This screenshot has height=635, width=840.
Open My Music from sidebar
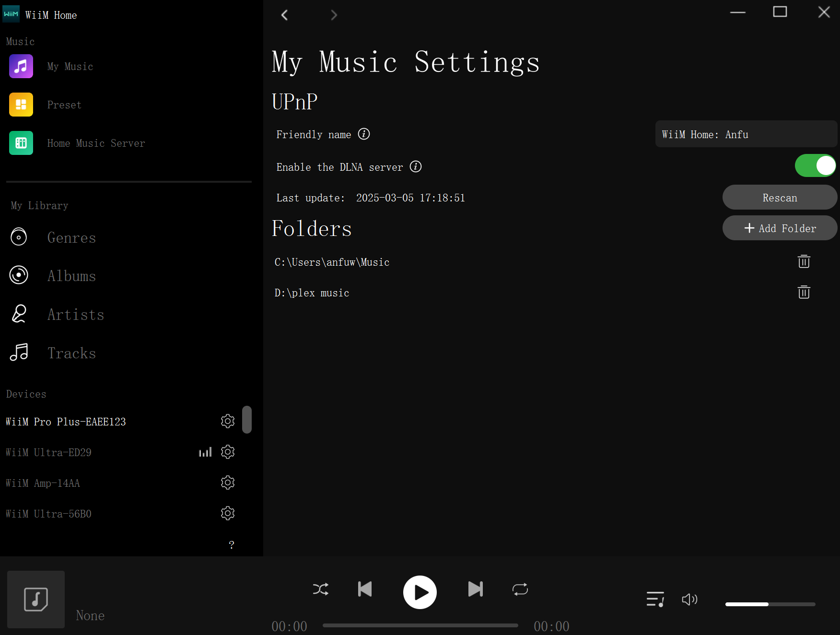(x=70, y=67)
